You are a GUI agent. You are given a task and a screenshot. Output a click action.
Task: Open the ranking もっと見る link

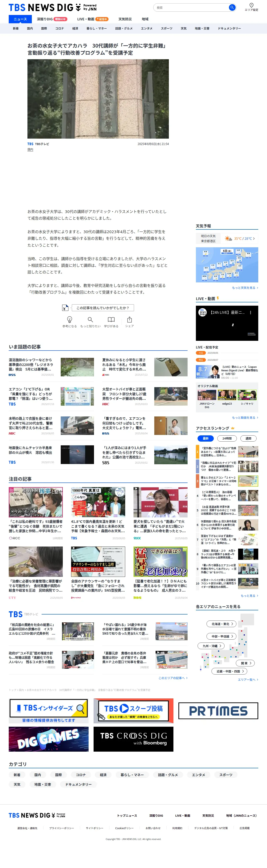pos(250,596)
